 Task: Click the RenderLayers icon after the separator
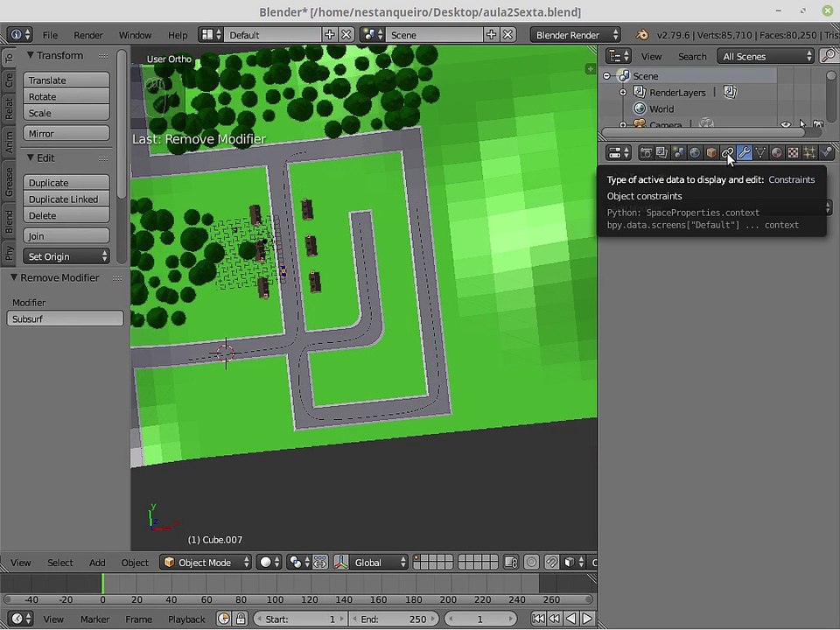tap(730, 92)
